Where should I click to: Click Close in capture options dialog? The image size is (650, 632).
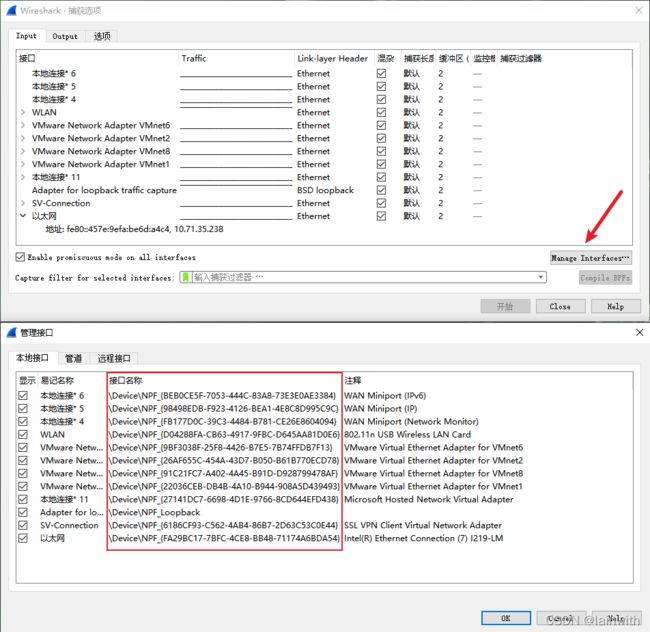click(x=560, y=307)
